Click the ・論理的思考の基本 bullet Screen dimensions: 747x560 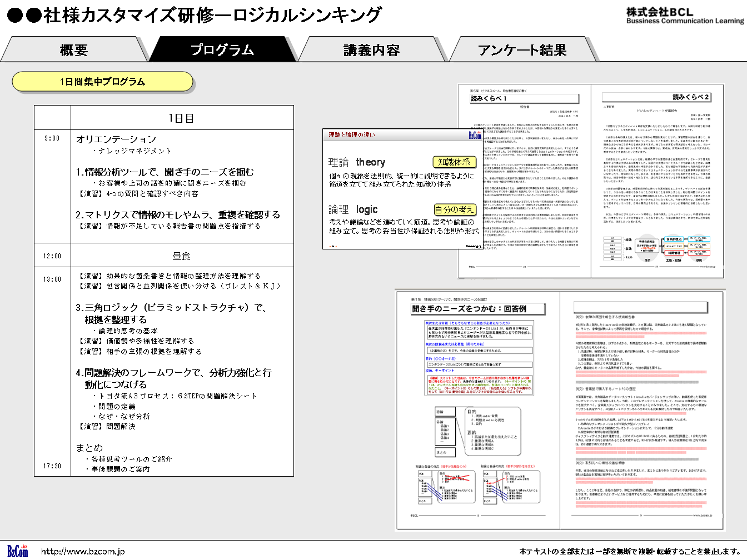(x=124, y=331)
